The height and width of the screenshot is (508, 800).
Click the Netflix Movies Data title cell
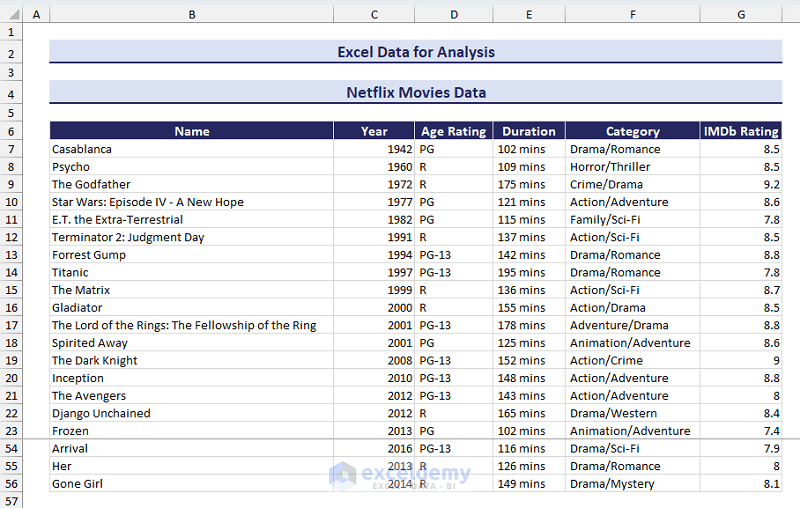(415, 93)
